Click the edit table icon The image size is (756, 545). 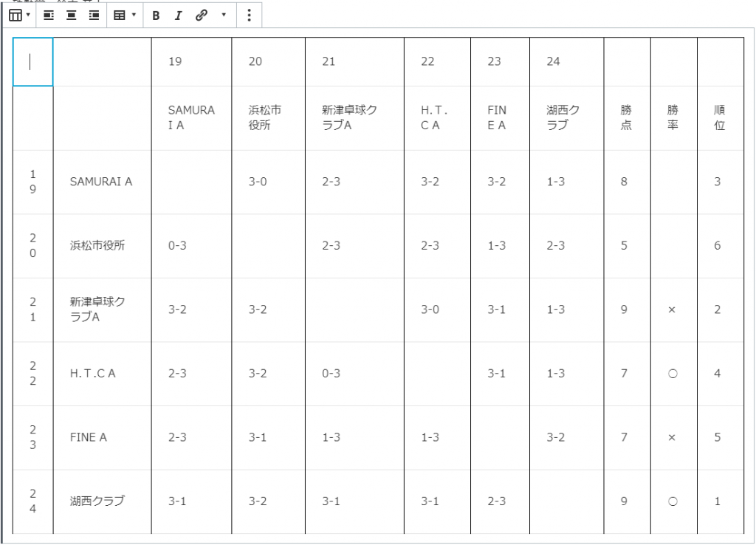click(x=119, y=15)
